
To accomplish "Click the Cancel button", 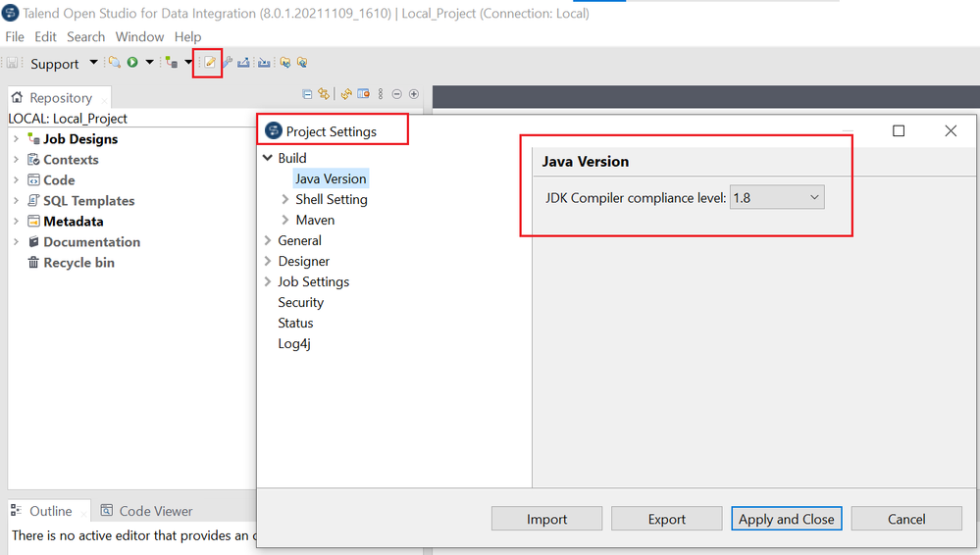I will coord(906,519).
